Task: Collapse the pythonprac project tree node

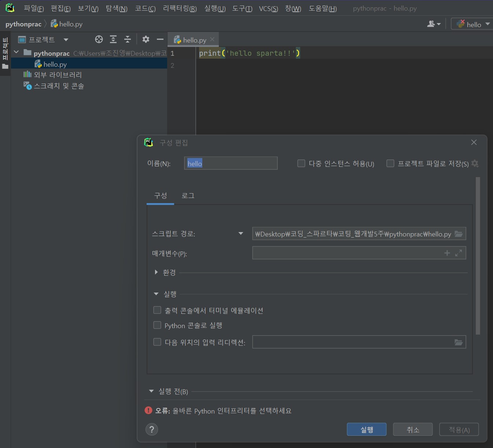Action: point(16,52)
